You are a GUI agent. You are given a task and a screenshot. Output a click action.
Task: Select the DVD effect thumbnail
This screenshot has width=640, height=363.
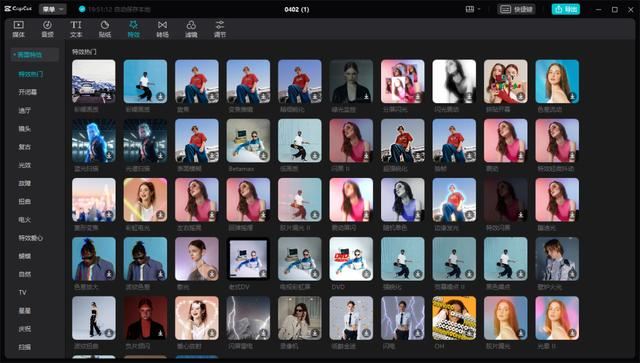click(x=351, y=259)
